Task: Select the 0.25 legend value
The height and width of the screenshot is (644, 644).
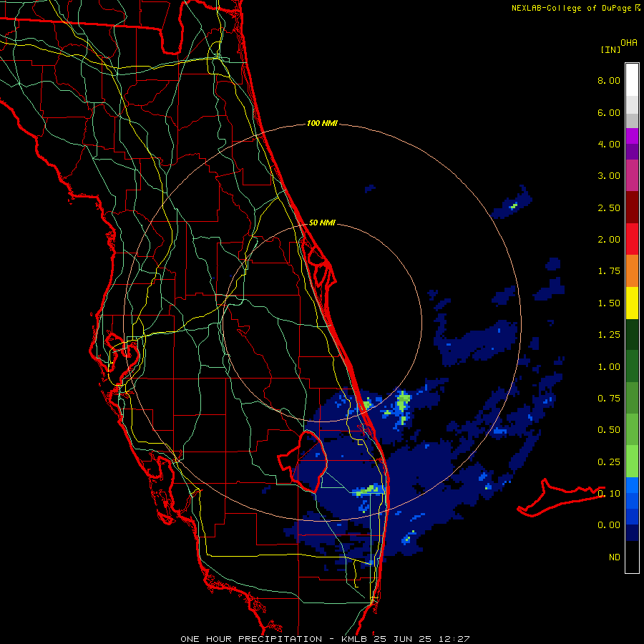Action: point(609,462)
